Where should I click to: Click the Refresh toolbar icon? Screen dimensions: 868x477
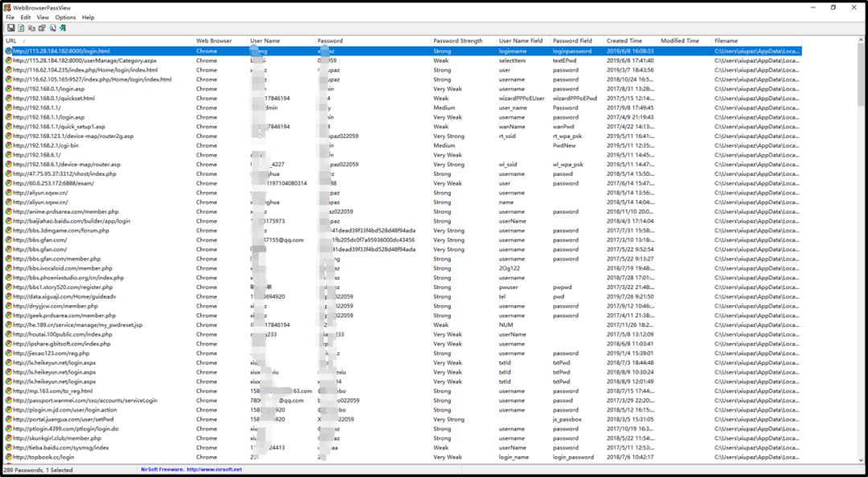(21, 27)
